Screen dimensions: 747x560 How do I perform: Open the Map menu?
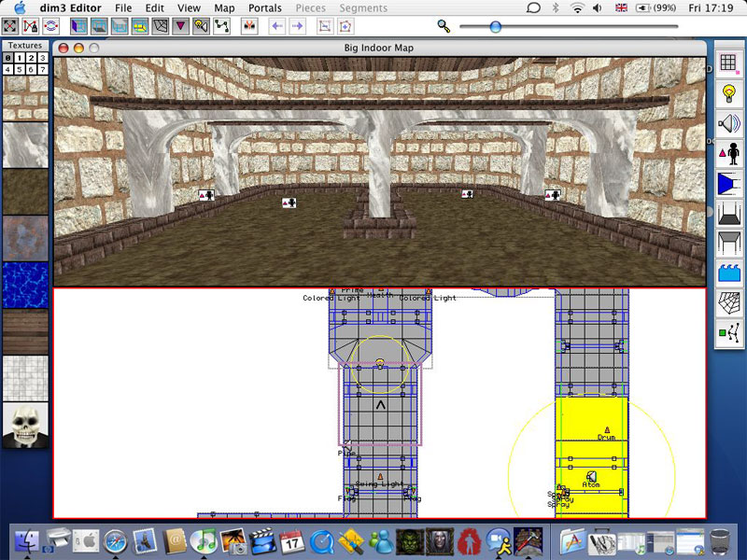(x=224, y=7)
